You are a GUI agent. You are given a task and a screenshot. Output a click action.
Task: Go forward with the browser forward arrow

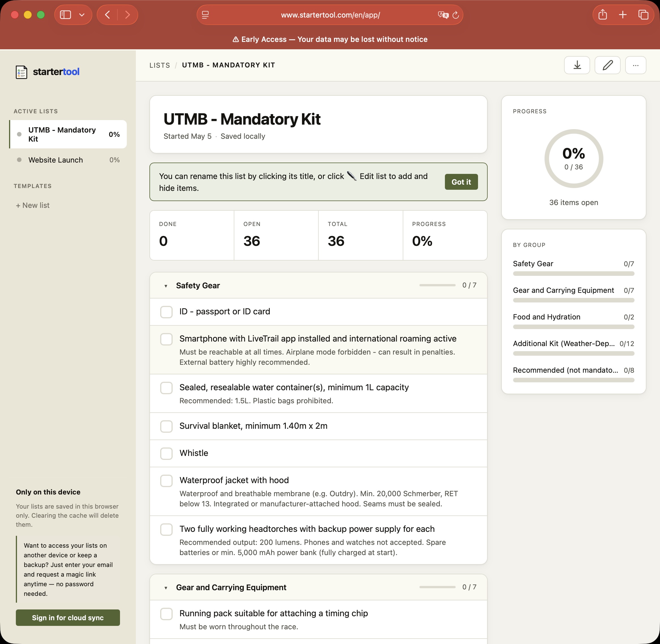point(127,15)
